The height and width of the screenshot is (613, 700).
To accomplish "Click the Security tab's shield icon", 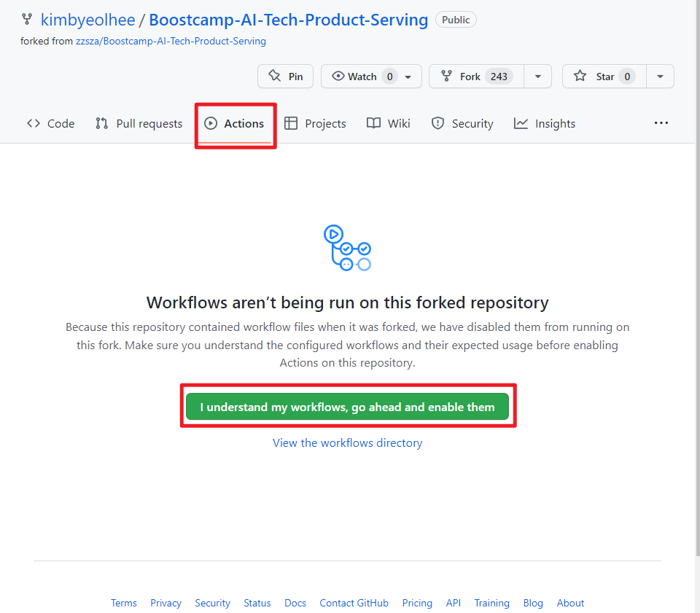I will coord(438,123).
